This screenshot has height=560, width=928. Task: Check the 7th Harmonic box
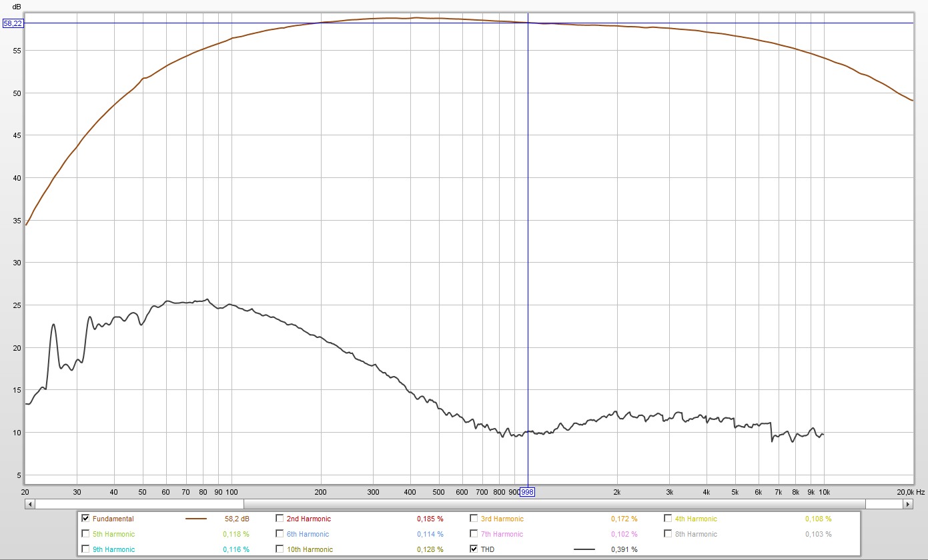click(474, 534)
